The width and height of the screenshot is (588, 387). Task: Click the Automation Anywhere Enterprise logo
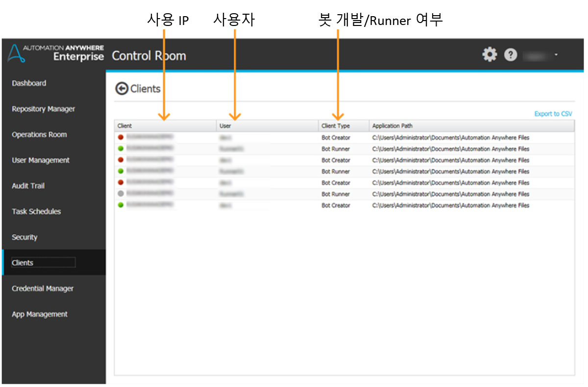56,53
